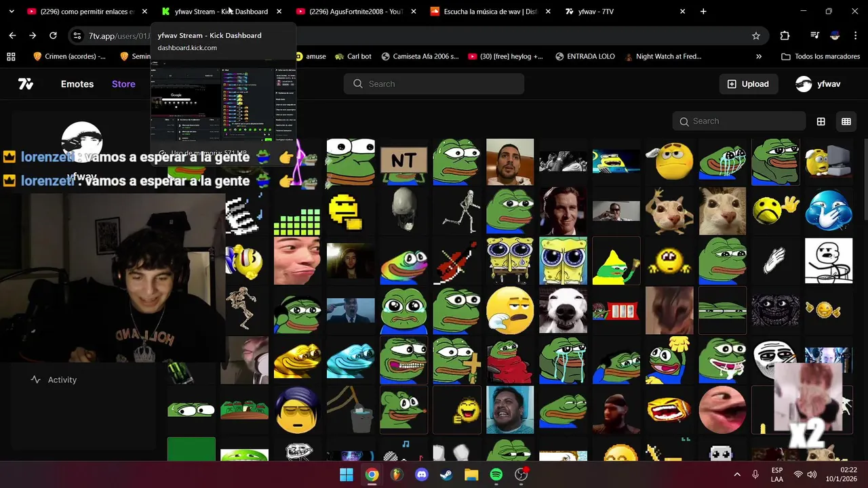Select the white waving hand emote
The height and width of the screenshot is (488, 868).
pos(776,261)
